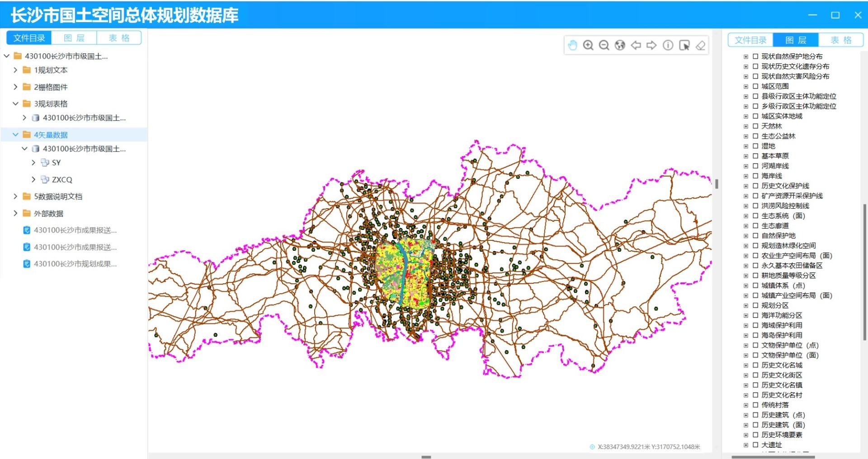
Task: Toggle the 湿地 layer checkbox
Action: [755, 146]
